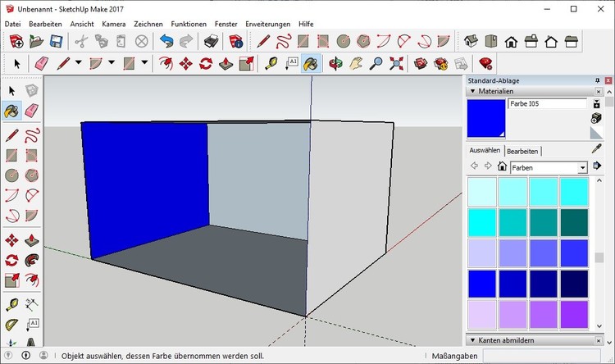Click the material name field Farbe I05
Screen dimensions: 615x364
(548, 104)
